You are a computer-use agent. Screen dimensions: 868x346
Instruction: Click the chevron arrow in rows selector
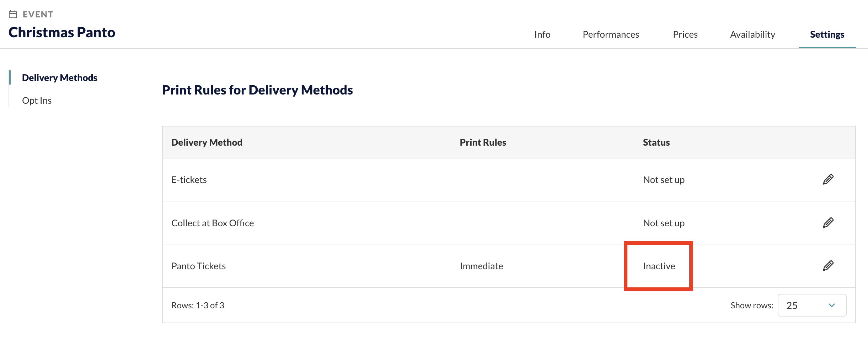pos(832,305)
